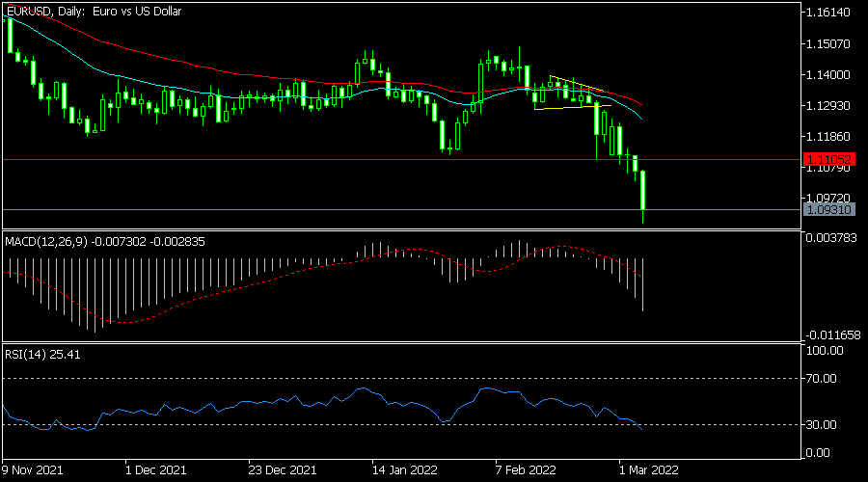Viewport: 868px width, 482px height.
Task: Click the 1 Dec 2021 date label
Action: [155, 470]
